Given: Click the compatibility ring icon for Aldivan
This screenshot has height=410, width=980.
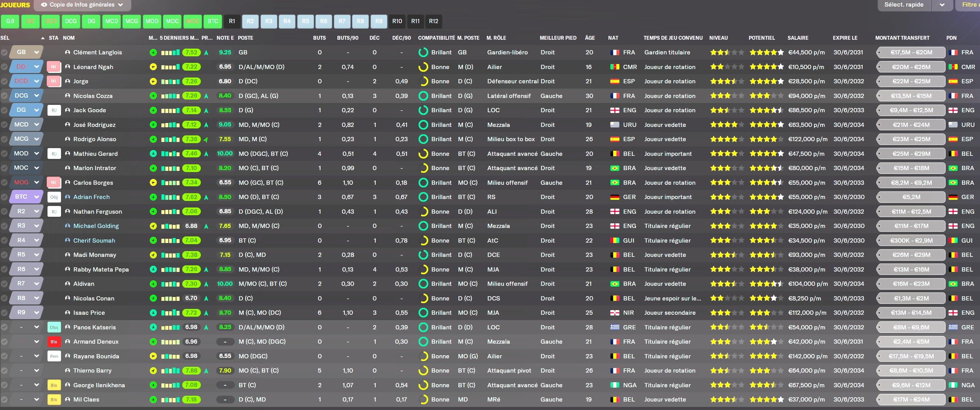Looking at the screenshot, I should point(424,284).
